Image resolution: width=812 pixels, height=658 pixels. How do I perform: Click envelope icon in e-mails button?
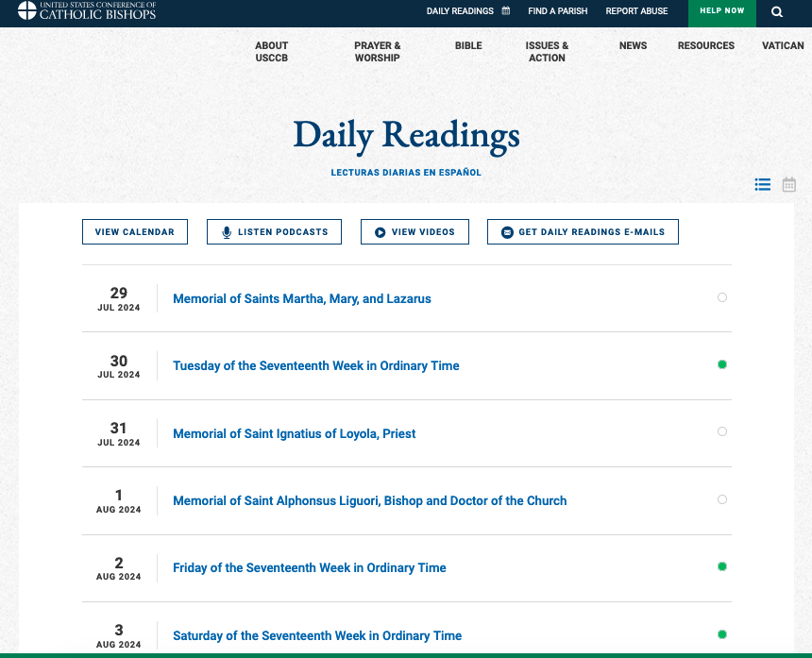coord(507,232)
